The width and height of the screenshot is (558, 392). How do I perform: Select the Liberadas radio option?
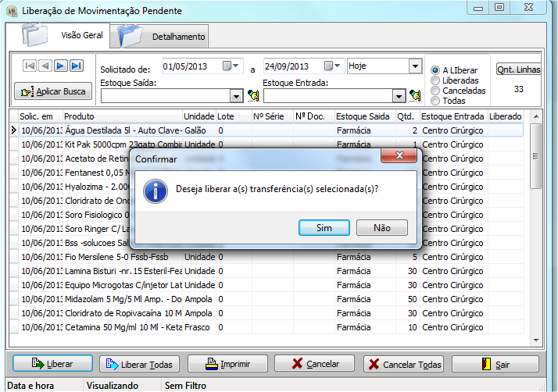coord(435,80)
